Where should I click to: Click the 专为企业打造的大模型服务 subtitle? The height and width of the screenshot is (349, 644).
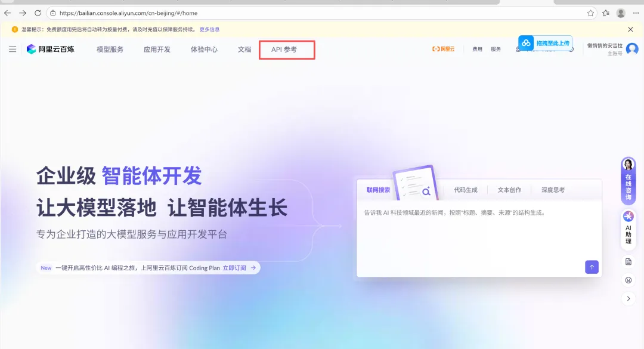[131, 234]
